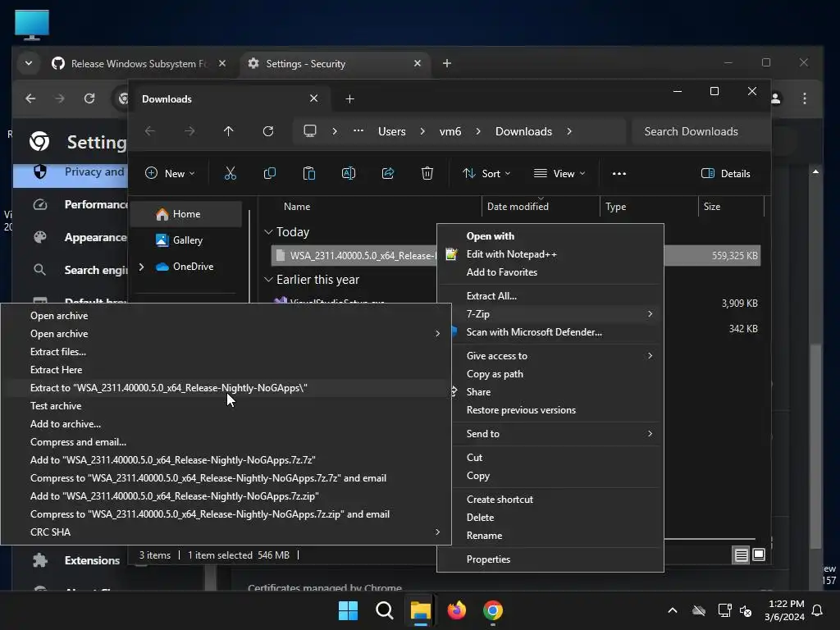
Task: Show hidden tray icons chevron
Action: [x=673, y=610]
